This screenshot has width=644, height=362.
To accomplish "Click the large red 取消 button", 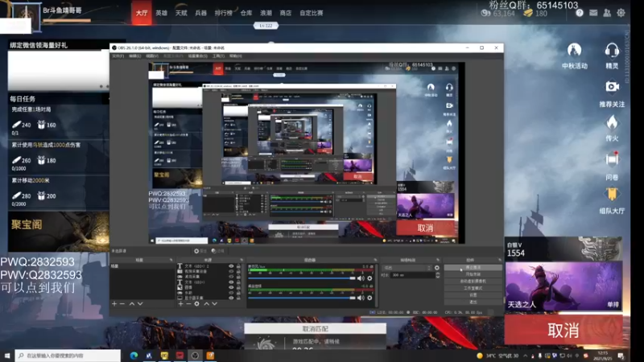I will (x=563, y=330).
